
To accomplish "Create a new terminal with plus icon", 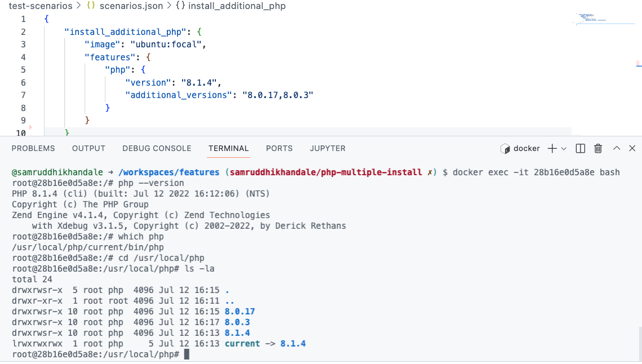I will pyautogui.click(x=552, y=149).
